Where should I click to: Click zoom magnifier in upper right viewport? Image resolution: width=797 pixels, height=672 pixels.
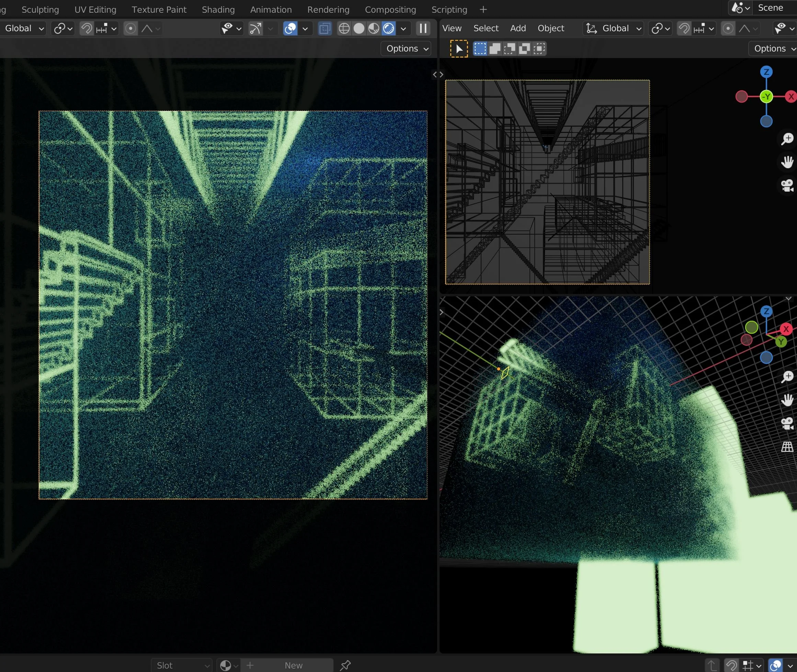[x=787, y=139]
